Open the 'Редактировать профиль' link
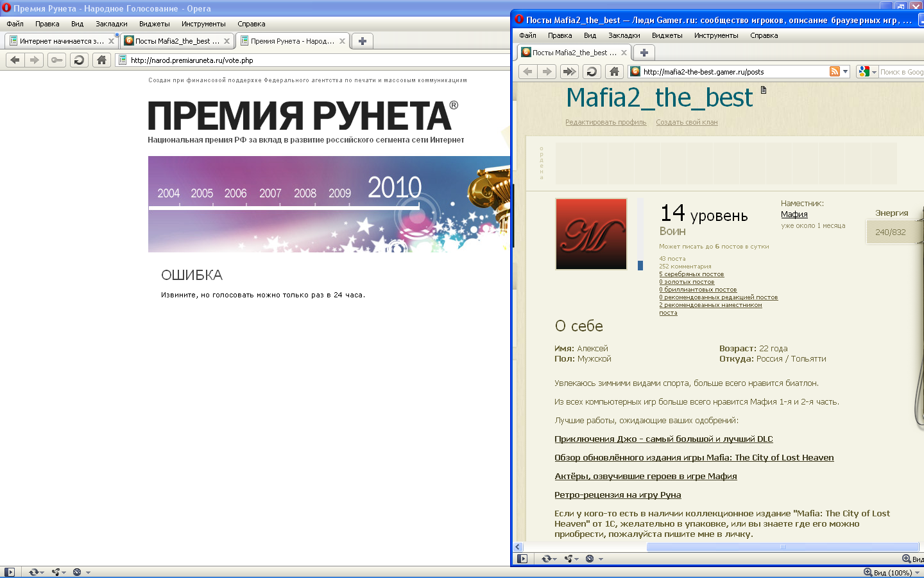The image size is (924, 578). pos(606,122)
